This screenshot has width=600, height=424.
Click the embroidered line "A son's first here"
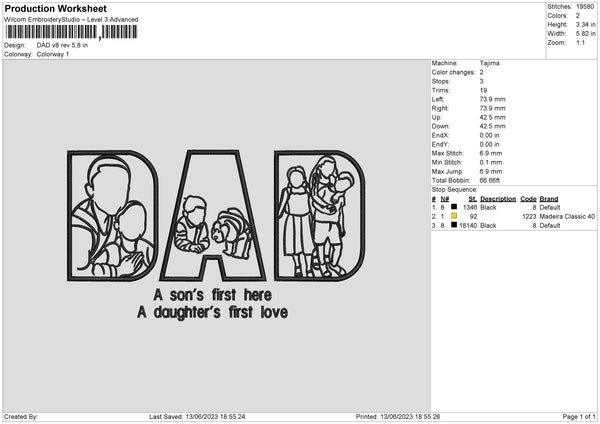pos(213,295)
